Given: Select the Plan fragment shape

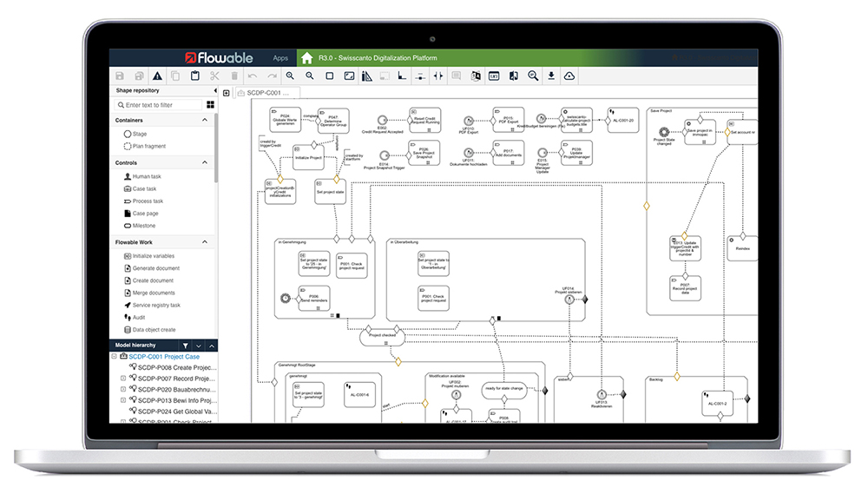Looking at the screenshot, I should tap(144, 146).
